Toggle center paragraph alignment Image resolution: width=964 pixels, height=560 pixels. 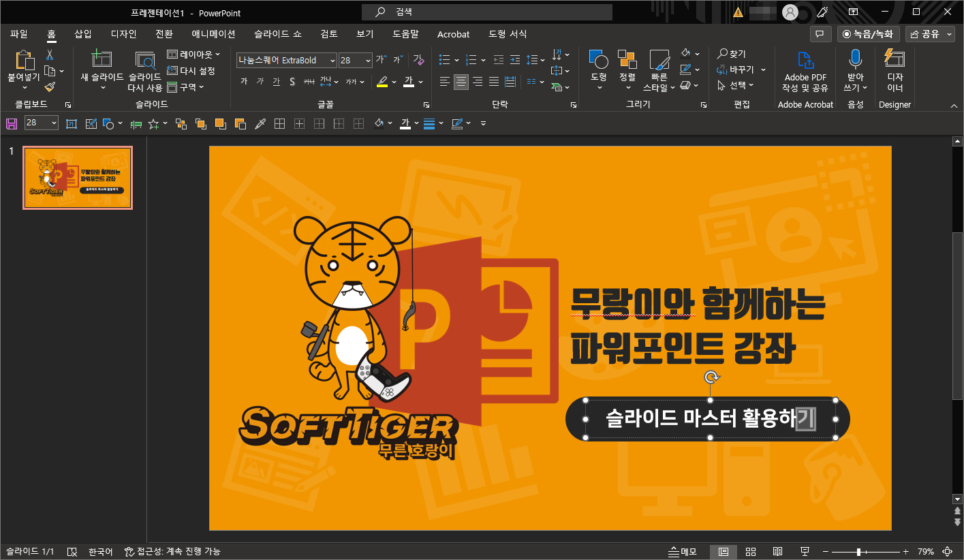461,82
